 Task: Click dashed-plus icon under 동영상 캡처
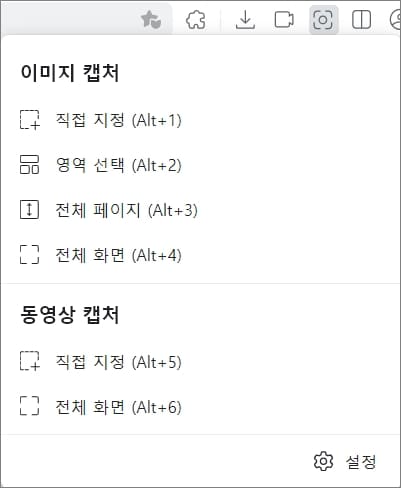coord(30,361)
